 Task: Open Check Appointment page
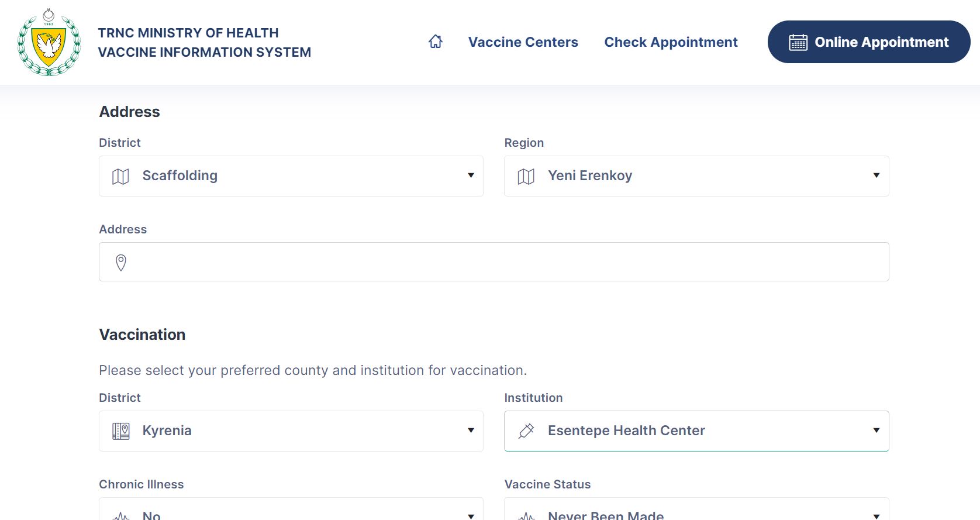pyautogui.click(x=671, y=42)
